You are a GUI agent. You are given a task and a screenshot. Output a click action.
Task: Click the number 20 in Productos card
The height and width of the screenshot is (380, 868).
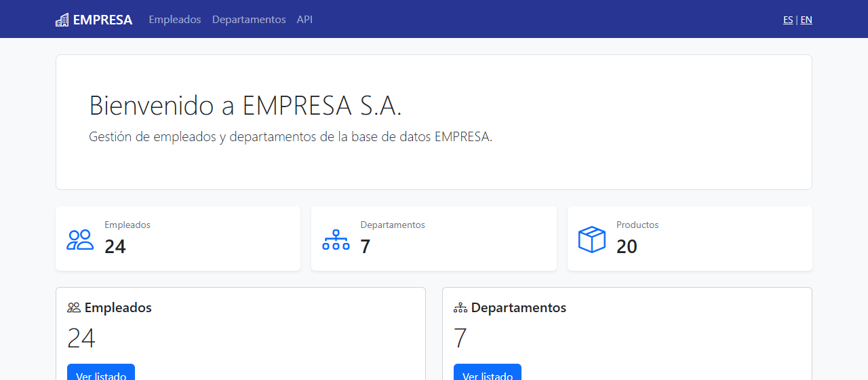(627, 246)
